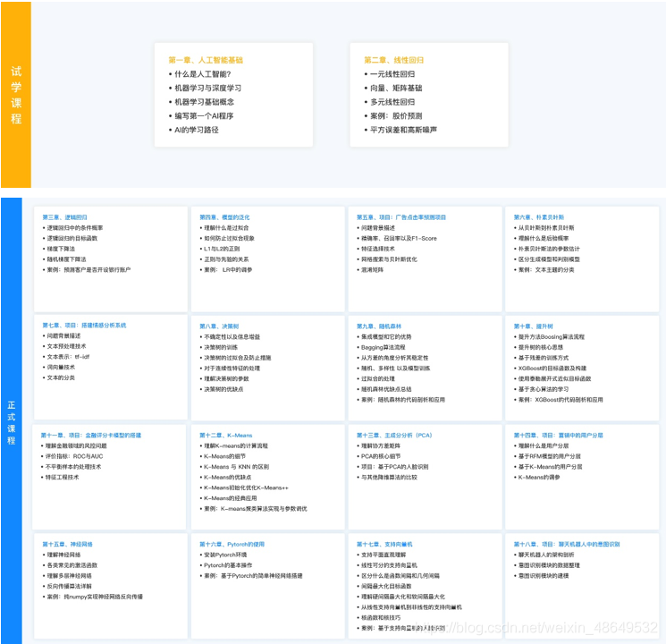Image resolution: width=666 pixels, height=644 pixels.
Task: Click bullet '文本表示：tf-idf'
Action: click(68, 357)
